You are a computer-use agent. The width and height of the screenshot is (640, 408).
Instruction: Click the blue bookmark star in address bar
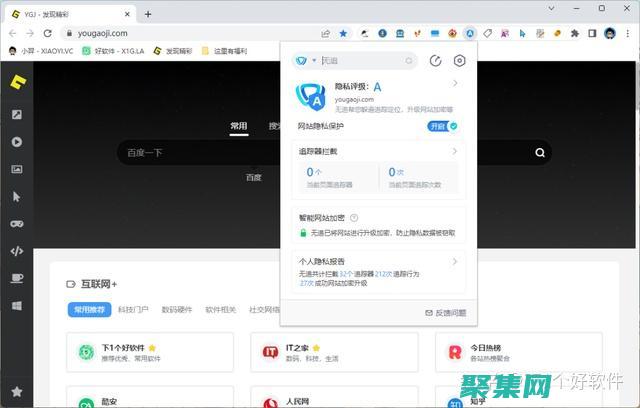tap(343, 33)
